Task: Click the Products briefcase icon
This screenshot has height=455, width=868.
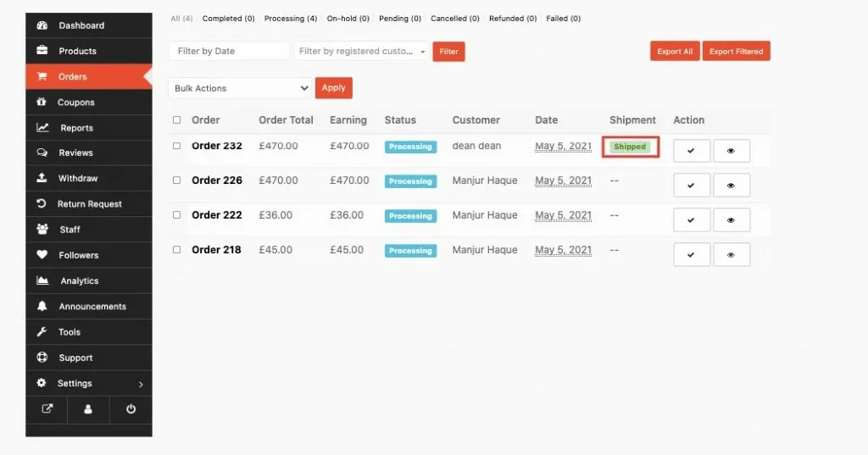Action: point(42,50)
